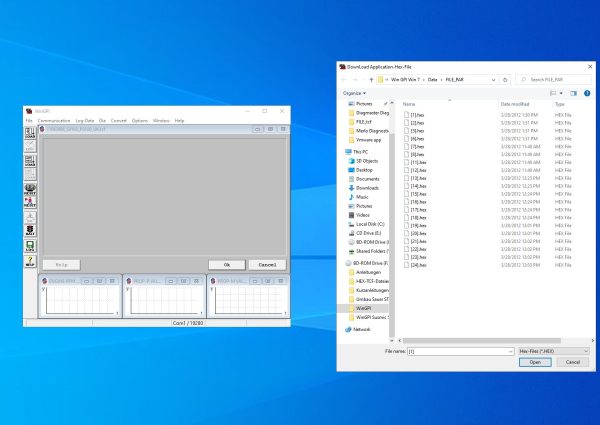Click the File name input field
The image size is (600, 425).
pyautogui.click(x=458, y=351)
